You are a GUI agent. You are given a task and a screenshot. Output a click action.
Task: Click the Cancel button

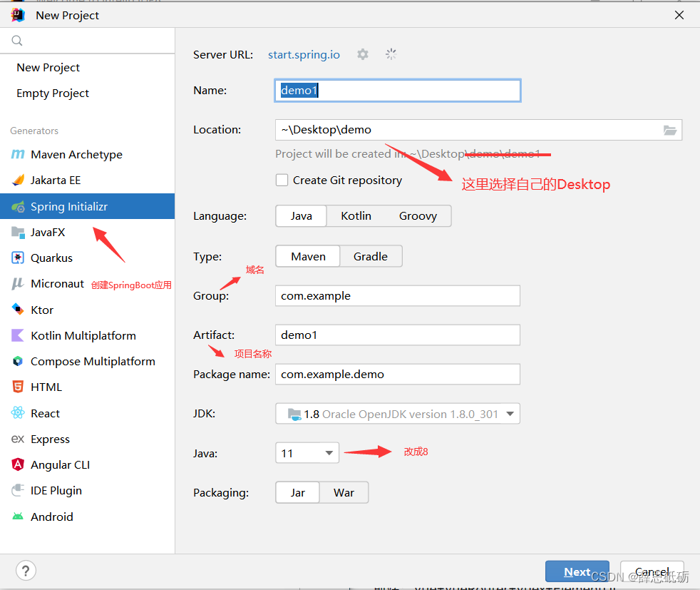tap(652, 571)
